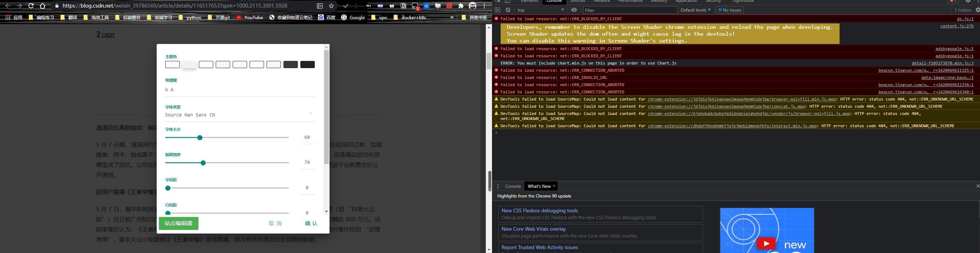This screenshot has height=253, width=980.
Task: Open the Notion web clipper extension
Action: 403,6
